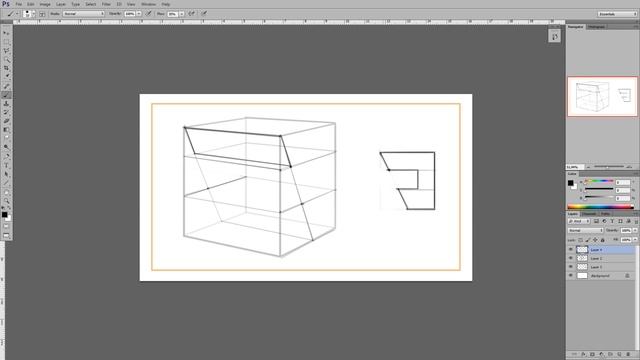This screenshot has width=640, height=360.
Task: Open the layer Fill arrow dropdown
Action: (x=635, y=240)
